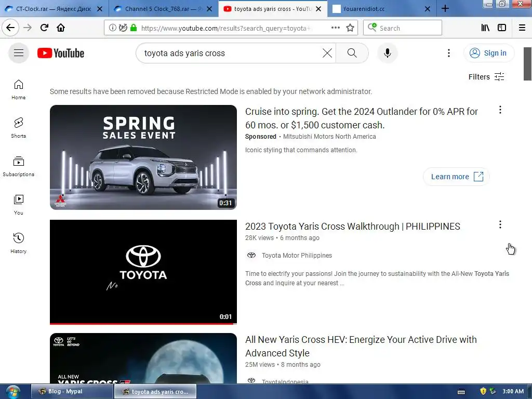Switch to Channel 5 Clock_768.rar tab
The image size is (532, 399).
point(157,9)
